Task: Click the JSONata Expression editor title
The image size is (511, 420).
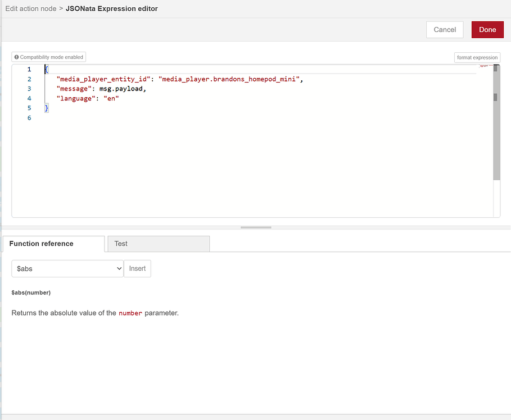Action: [x=111, y=8]
